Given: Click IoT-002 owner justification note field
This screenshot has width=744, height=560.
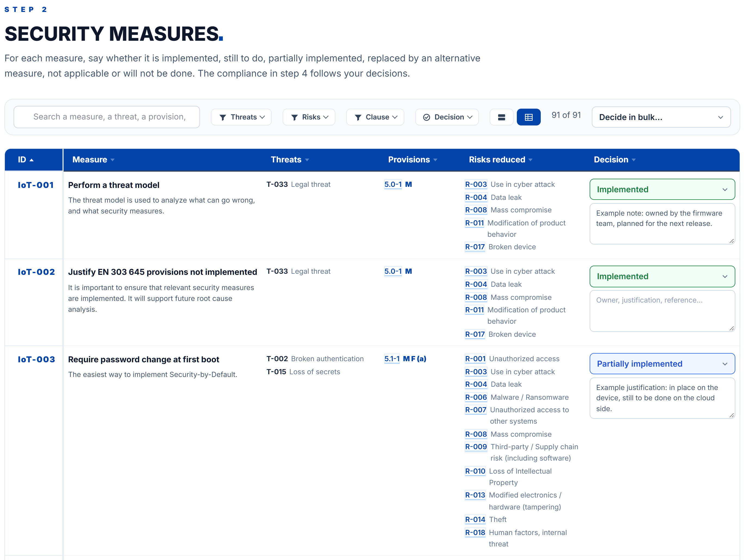Looking at the screenshot, I should (662, 311).
